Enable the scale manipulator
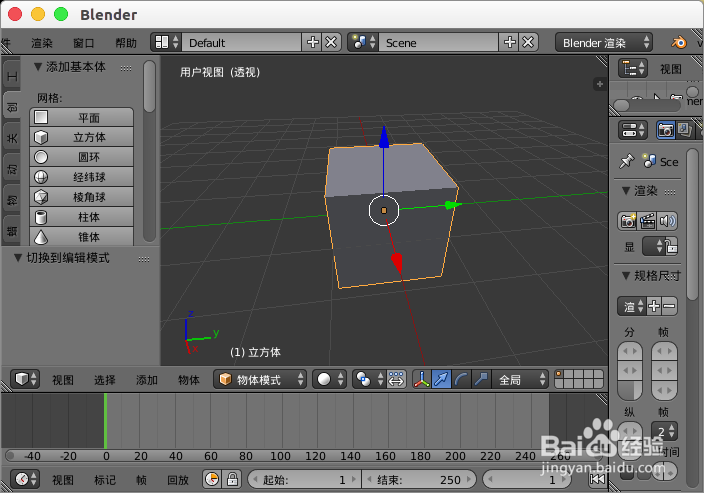Image resolution: width=704 pixels, height=493 pixels. pos(481,379)
